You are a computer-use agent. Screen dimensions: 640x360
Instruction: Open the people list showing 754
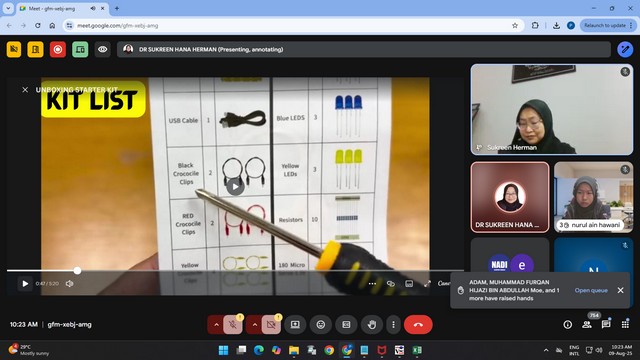click(587, 324)
